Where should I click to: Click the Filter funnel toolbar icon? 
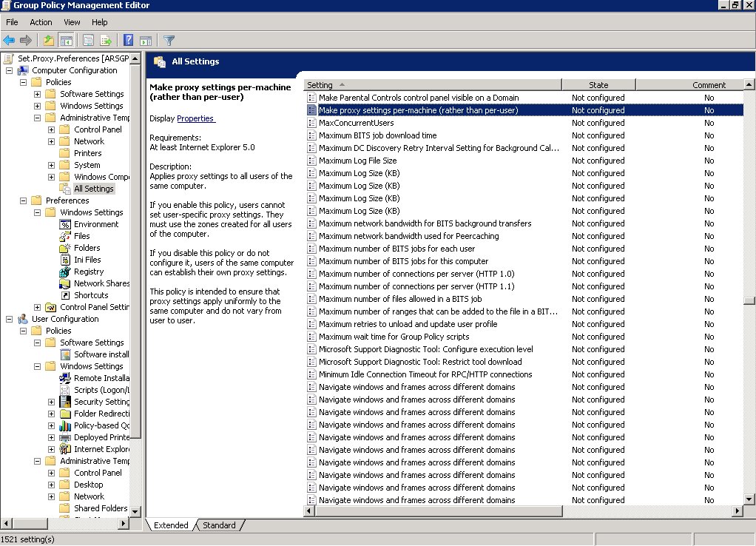point(169,41)
